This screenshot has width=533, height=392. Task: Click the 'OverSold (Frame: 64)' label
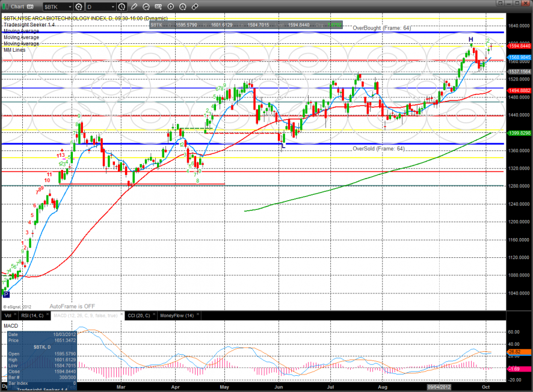point(378,149)
